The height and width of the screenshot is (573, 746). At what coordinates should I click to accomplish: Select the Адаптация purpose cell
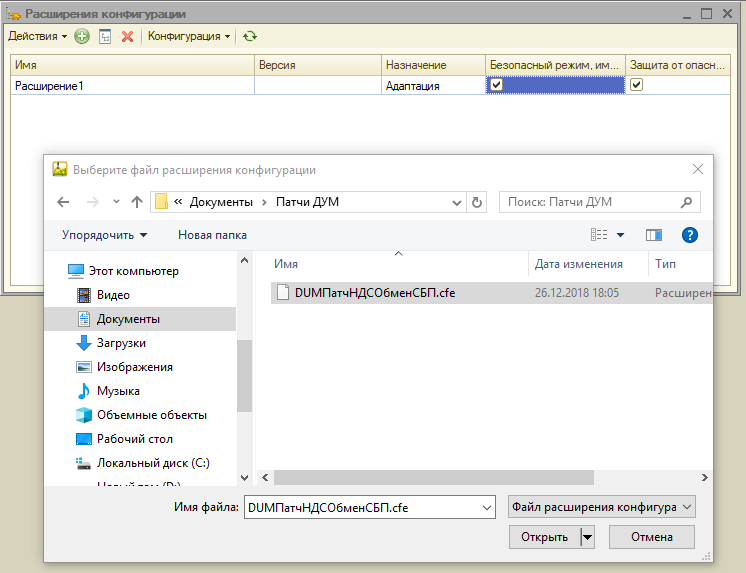click(433, 86)
